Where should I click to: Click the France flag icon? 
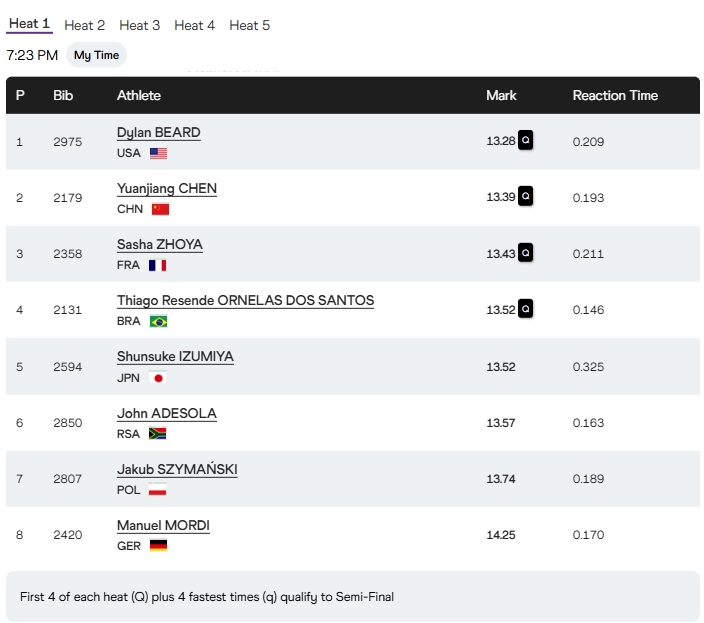tap(157, 265)
